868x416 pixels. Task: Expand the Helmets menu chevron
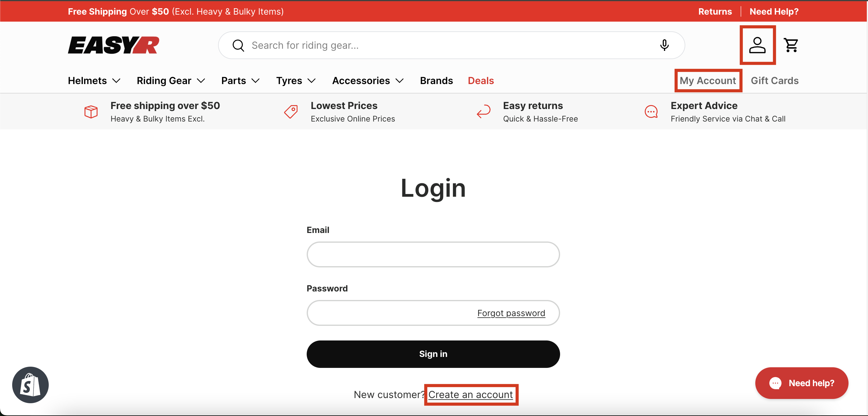coord(116,81)
